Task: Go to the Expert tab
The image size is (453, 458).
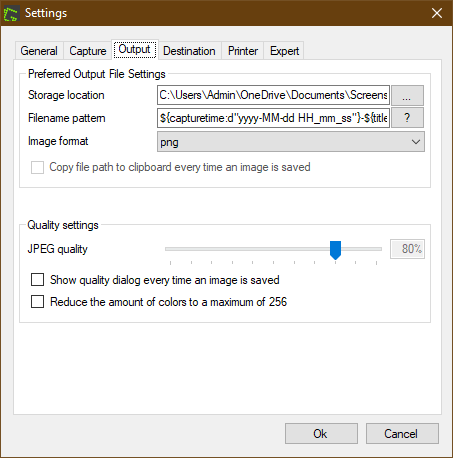Action: (x=284, y=51)
